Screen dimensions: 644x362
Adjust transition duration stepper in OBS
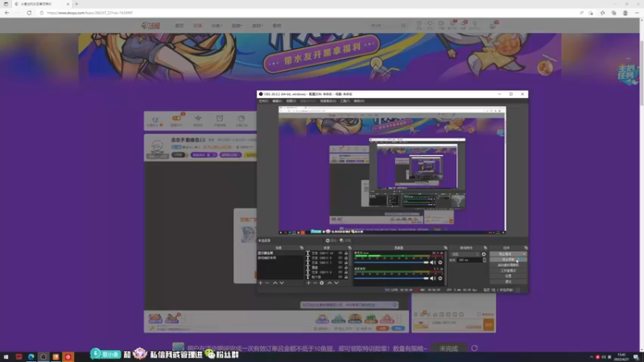[485, 260]
